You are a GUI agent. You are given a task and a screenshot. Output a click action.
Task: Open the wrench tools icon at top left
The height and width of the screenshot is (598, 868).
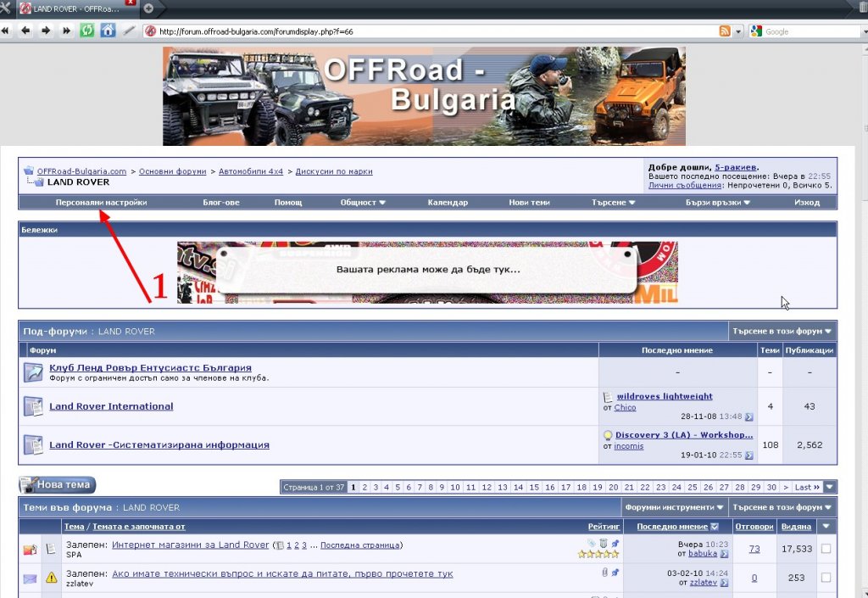pos(5,8)
